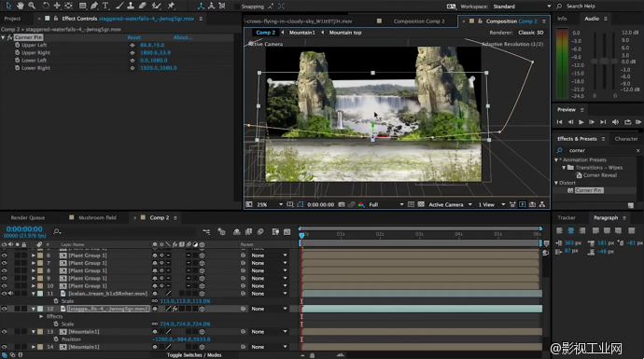
Task: Jump to last frame in Preview panel
Action: 603,122
